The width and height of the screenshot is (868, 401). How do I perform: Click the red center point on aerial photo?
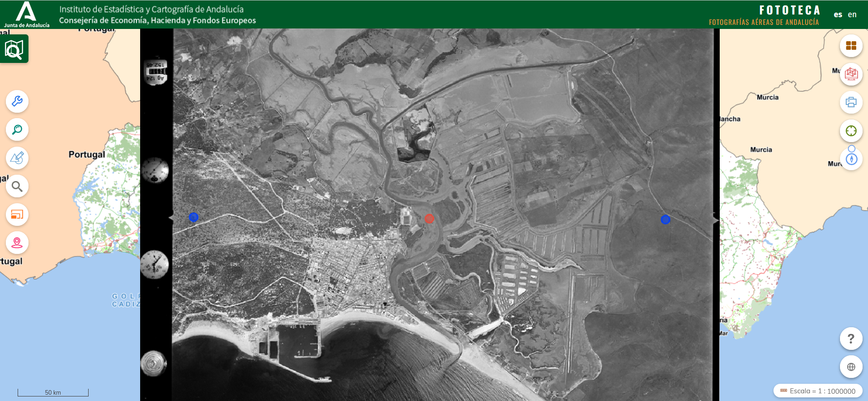[429, 219]
